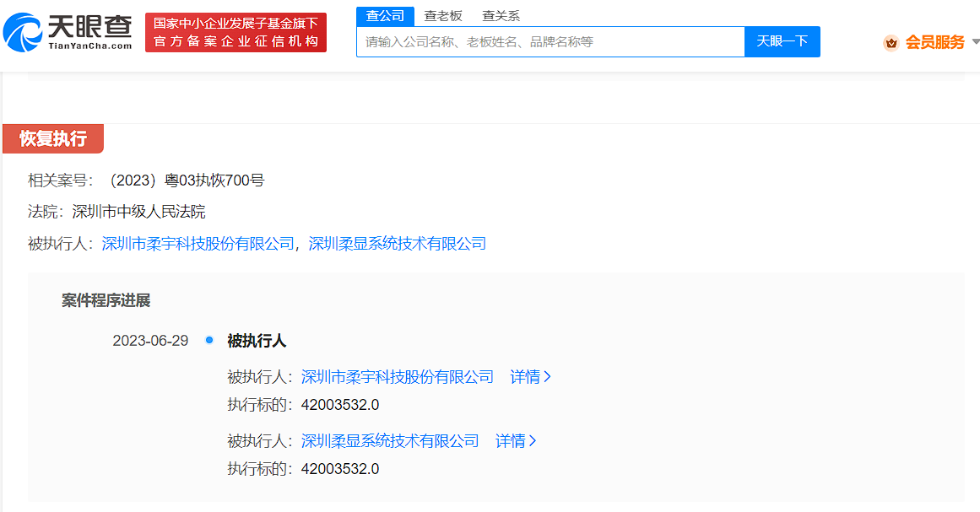Click the chevron arrow after 深圳柔显系统技术有限公司 详情
Viewport: 980px width, 512px height.
point(532,441)
